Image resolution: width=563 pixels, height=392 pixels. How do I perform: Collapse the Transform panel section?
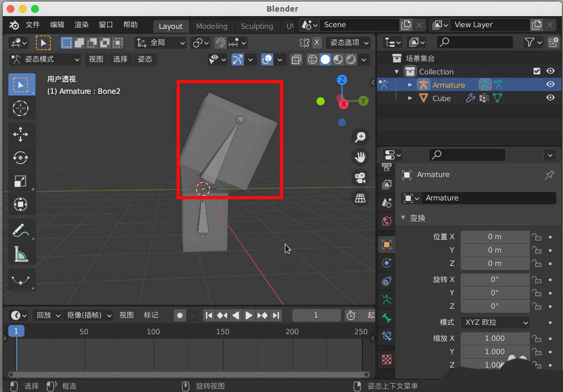403,218
